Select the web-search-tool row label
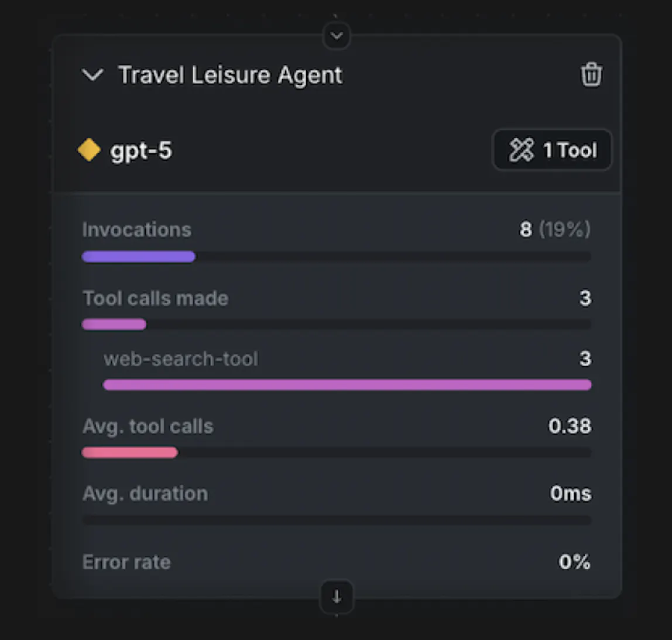Image resolution: width=672 pixels, height=640 pixels. [x=181, y=359]
